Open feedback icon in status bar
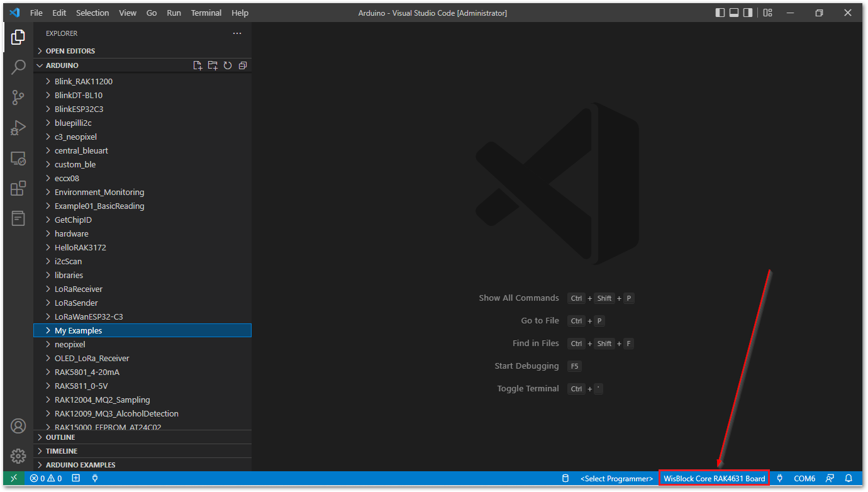The width and height of the screenshot is (868, 492). pyautogui.click(x=830, y=478)
